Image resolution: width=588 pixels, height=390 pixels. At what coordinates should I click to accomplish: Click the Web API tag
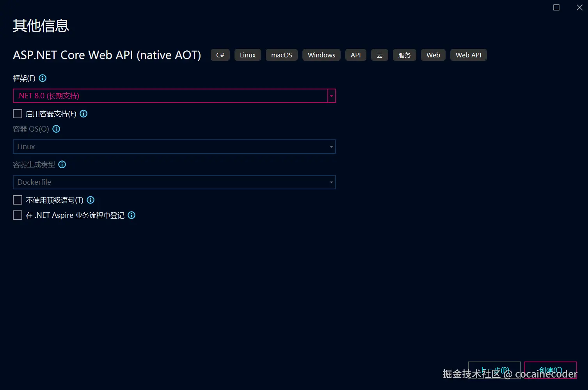click(x=469, y=55)
